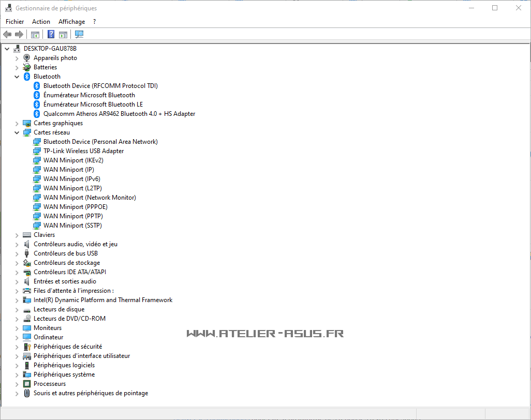Click the Back arrow toolbar icon
531x420 pixels.
point(7,34)
